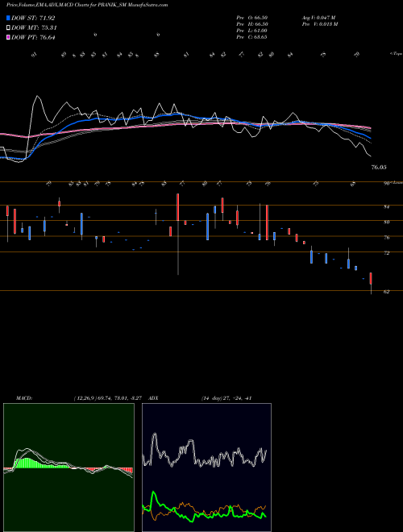Click the 62 price axis label

(x=386, y=292)
